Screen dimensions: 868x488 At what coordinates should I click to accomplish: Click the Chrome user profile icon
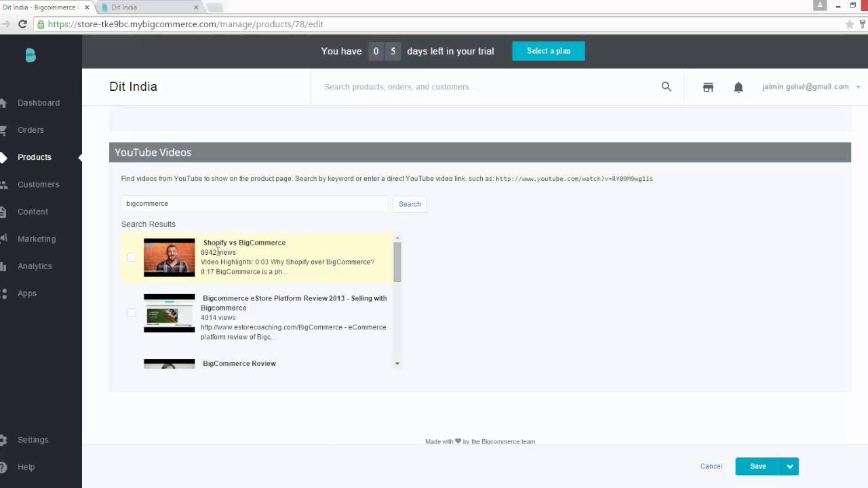click(x=820, y=5)
